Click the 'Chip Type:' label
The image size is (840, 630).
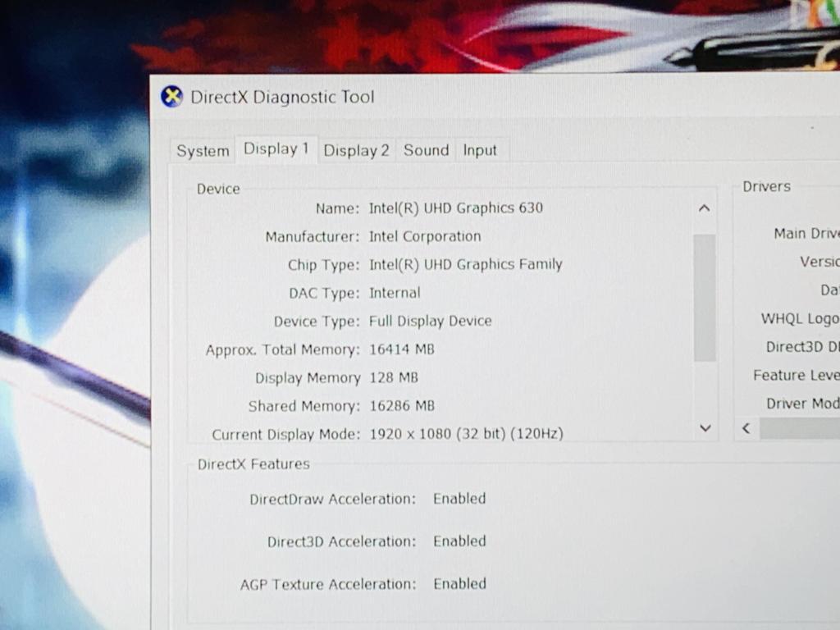click(x=323, y=265)
